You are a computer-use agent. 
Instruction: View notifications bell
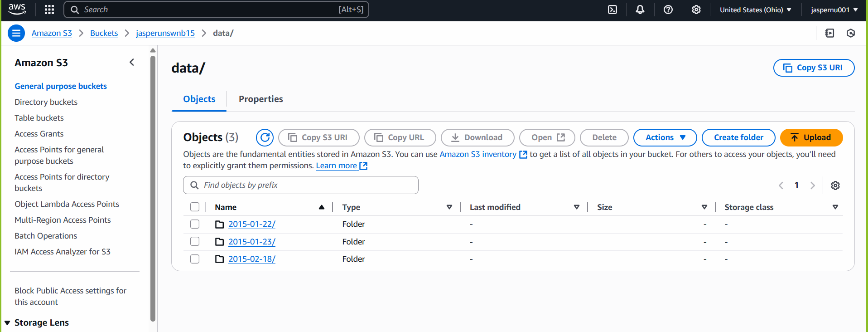point(640,10)
